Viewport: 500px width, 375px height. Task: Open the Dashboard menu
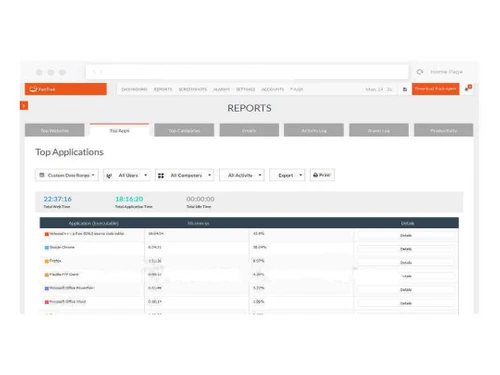[x=134, y=89]
